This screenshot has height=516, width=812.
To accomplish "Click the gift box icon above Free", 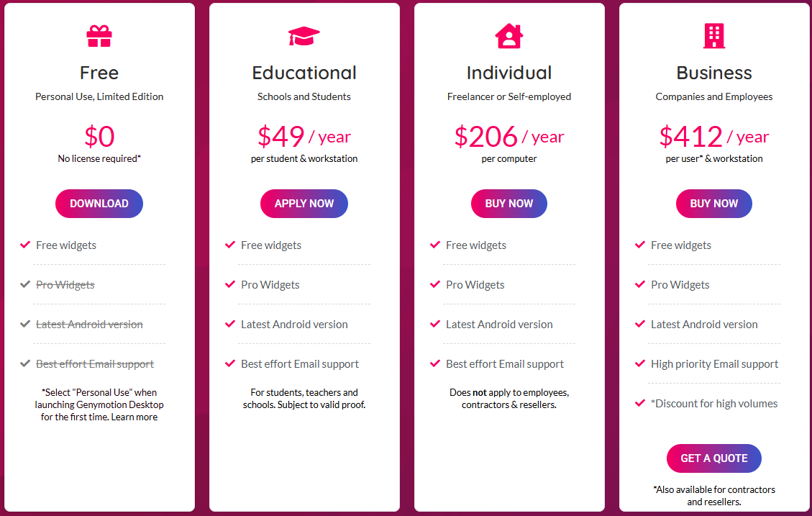I will click(99, 36).
